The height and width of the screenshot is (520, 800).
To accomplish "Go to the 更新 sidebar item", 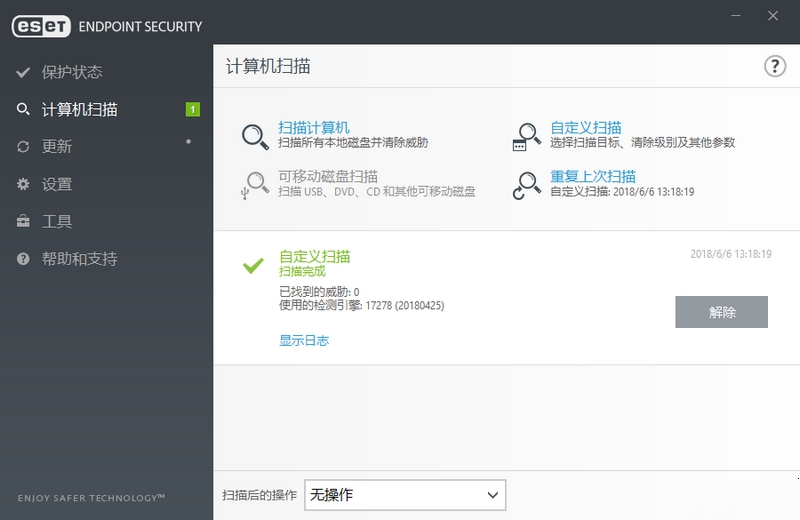I will point(57,146).
